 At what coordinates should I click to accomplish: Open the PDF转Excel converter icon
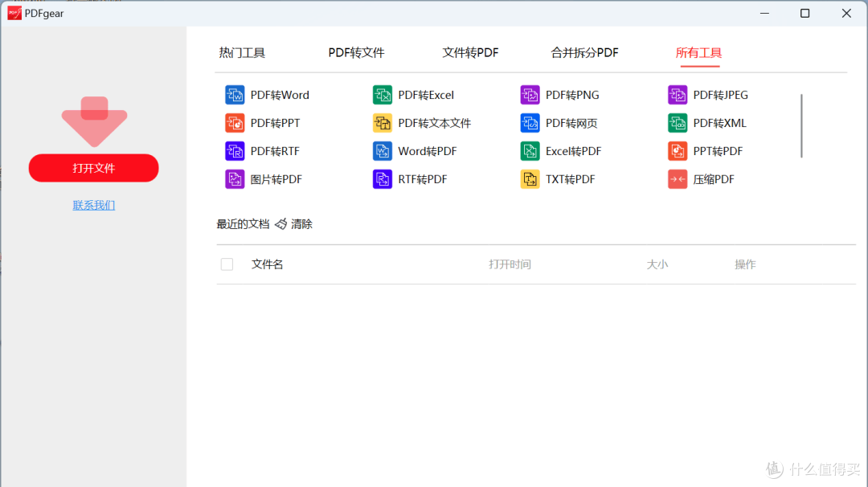(383, 95)
